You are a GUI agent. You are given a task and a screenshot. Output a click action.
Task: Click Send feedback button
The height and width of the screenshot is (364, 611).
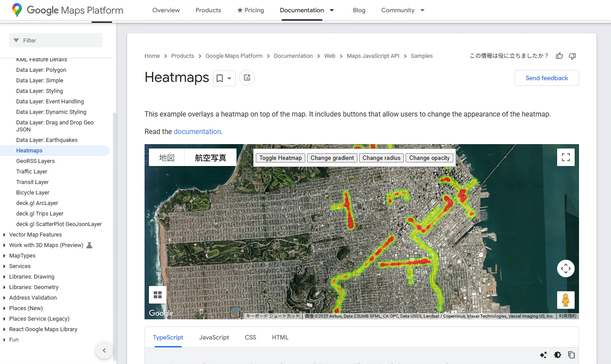coord(547,78)
